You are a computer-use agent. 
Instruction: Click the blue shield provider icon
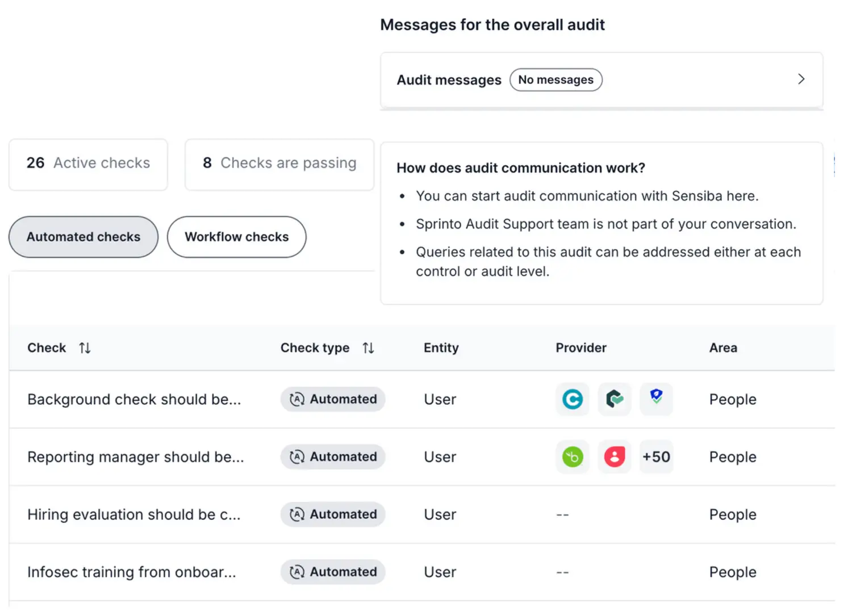[656, 398]
